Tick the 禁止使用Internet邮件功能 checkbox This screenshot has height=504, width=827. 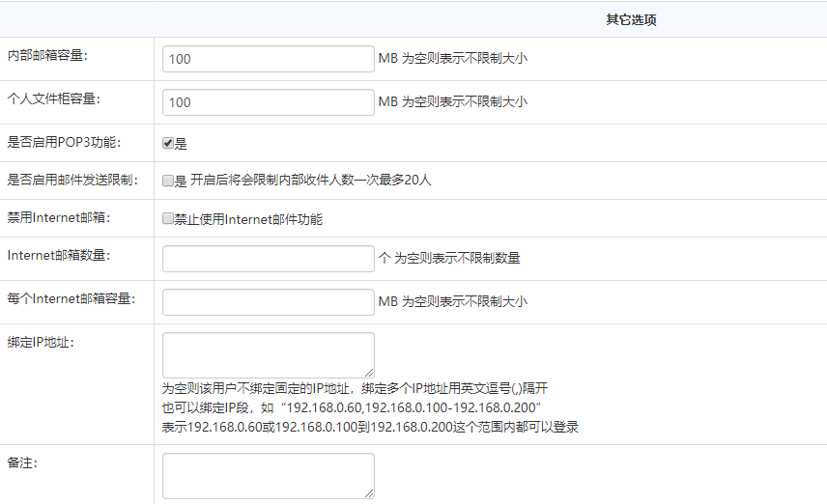168,219
